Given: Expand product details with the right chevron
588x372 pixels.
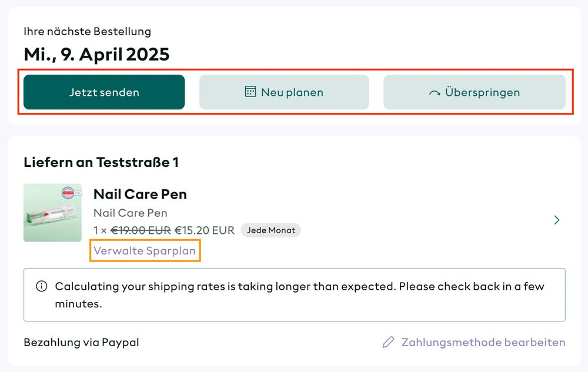Looking at the screenshot, I should (x=557, y=220).
